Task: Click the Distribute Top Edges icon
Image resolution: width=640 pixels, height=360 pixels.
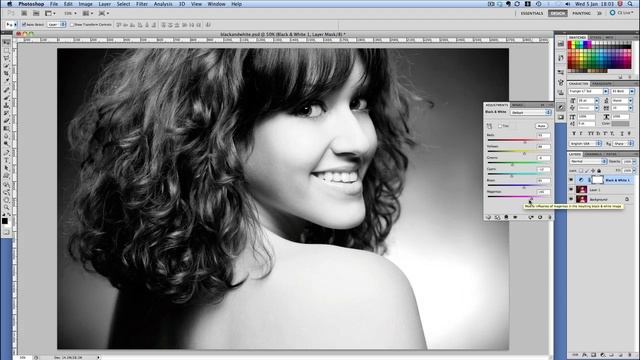Action: point(164,25)
